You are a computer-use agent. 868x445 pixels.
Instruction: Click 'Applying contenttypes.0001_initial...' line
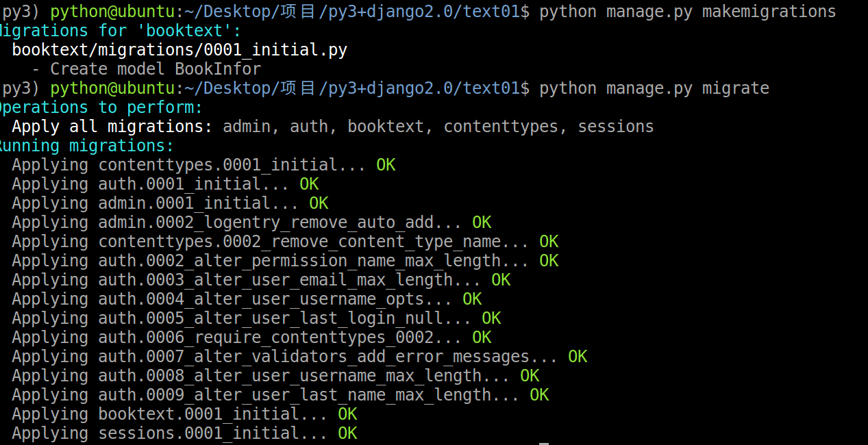(189, 165)
